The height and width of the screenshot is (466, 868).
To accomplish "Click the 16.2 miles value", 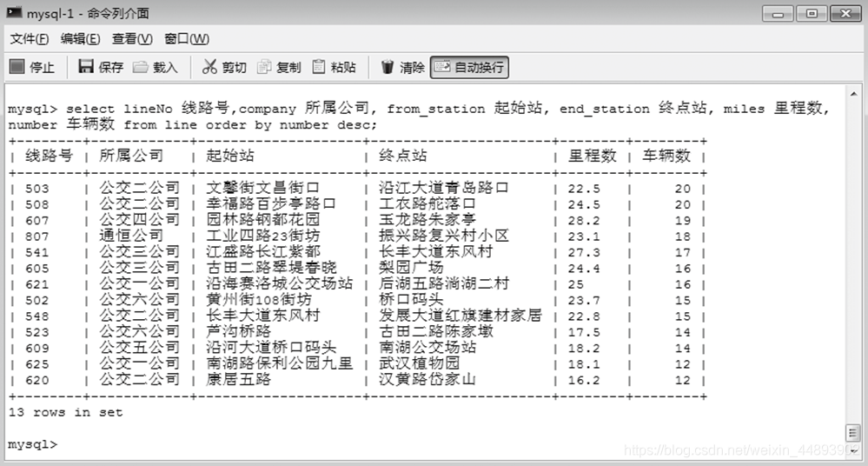I will point(584,381).
